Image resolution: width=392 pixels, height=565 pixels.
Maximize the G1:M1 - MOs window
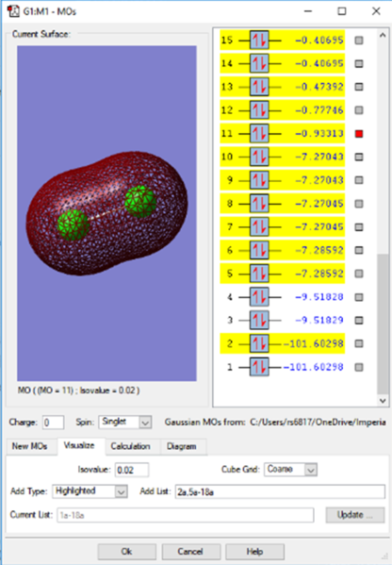click(342, 11)
